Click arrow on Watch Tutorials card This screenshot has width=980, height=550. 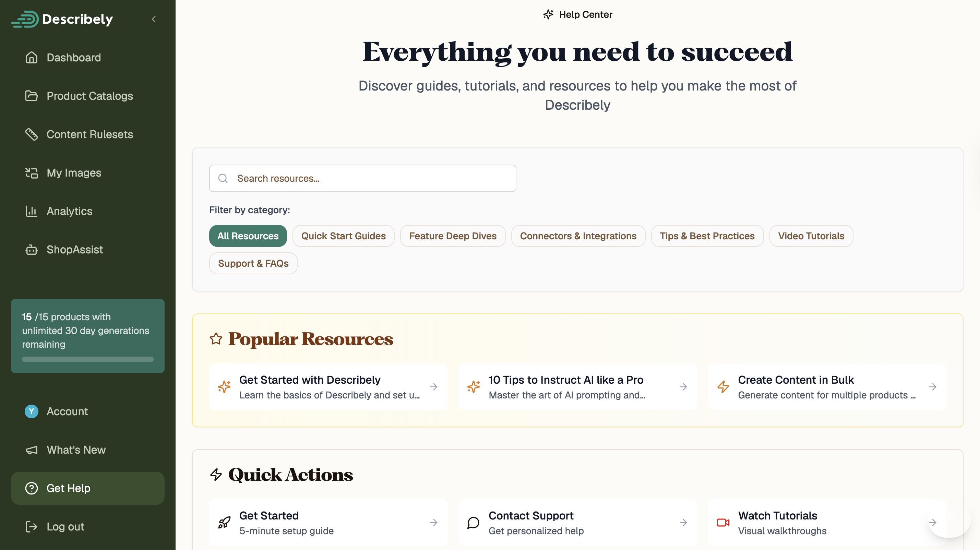(x=932, y=523)
